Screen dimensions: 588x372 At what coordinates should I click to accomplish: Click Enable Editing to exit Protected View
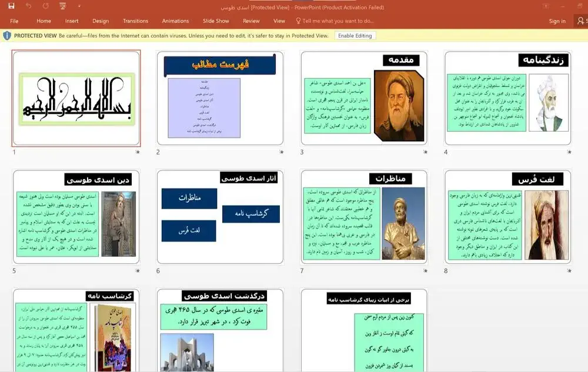[x=355, y=35]
